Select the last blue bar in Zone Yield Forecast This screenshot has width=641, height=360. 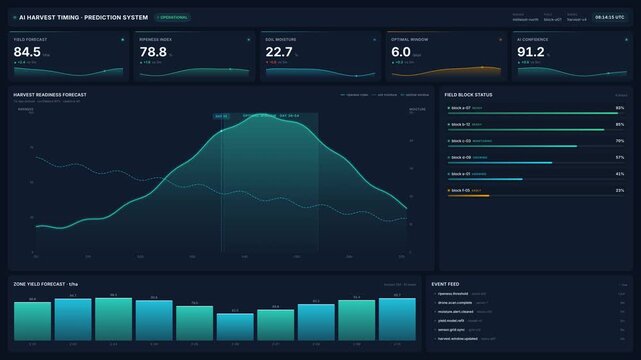coord(397,319)
